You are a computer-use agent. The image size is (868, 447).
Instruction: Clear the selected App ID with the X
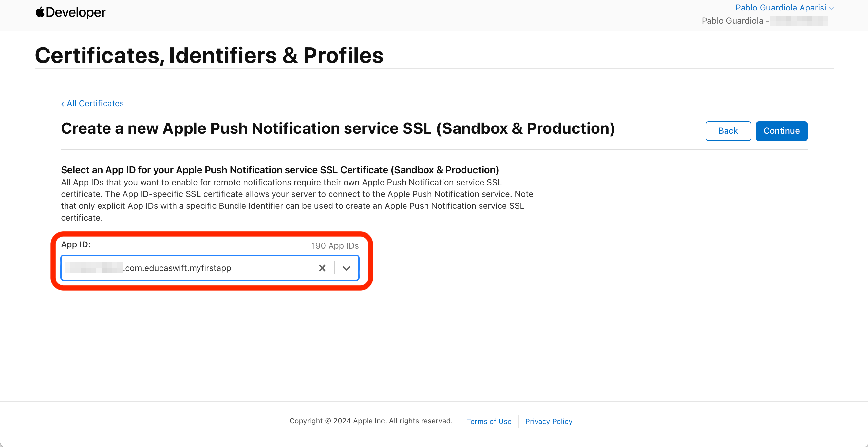(322, 268)
